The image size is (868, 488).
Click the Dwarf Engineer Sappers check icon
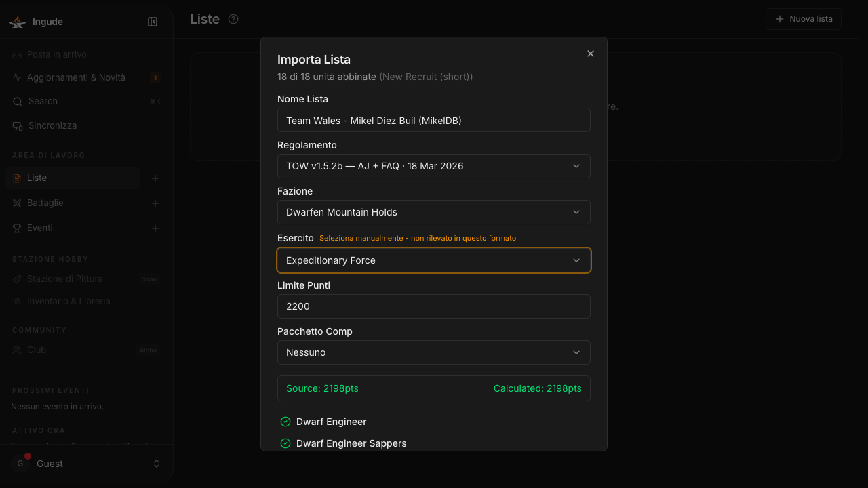coord(285,443)
